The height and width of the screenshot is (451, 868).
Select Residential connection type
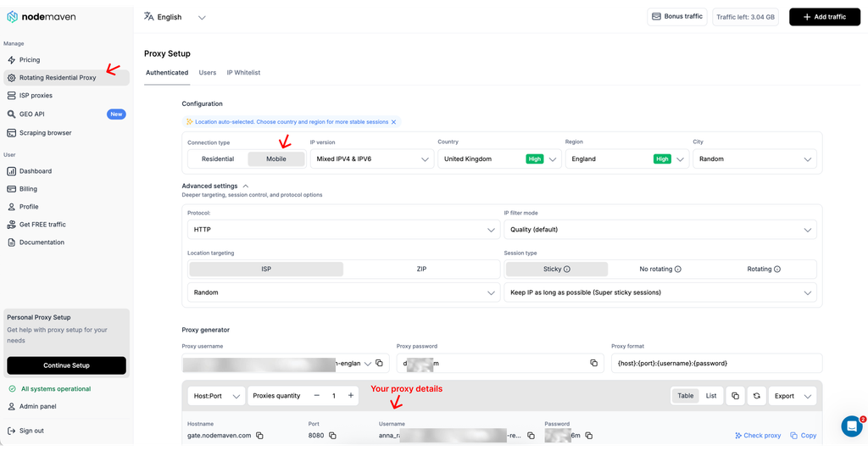218,159
